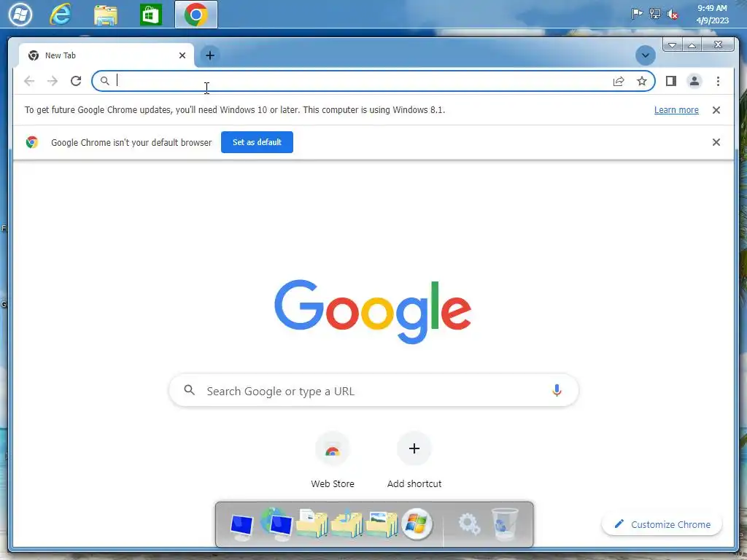
Task: Launch Internet Explorer from the taskbar
Action: coord(61,15)
